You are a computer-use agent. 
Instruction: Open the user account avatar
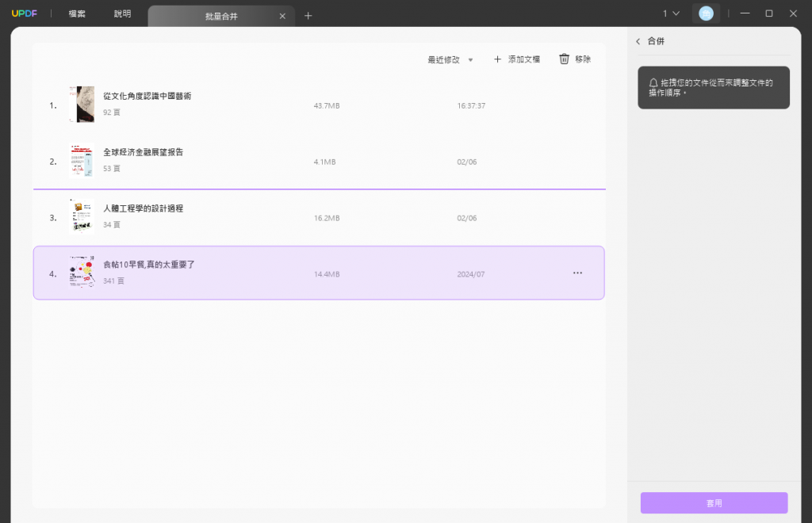tap(706, 13)
